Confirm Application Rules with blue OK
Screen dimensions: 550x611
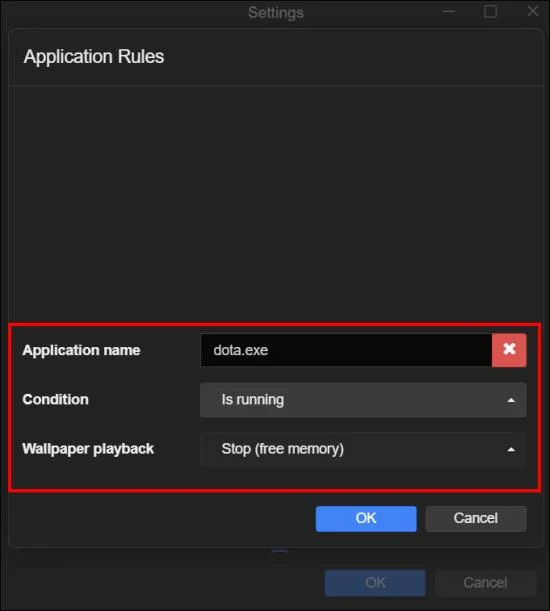[x=366, y=519]
